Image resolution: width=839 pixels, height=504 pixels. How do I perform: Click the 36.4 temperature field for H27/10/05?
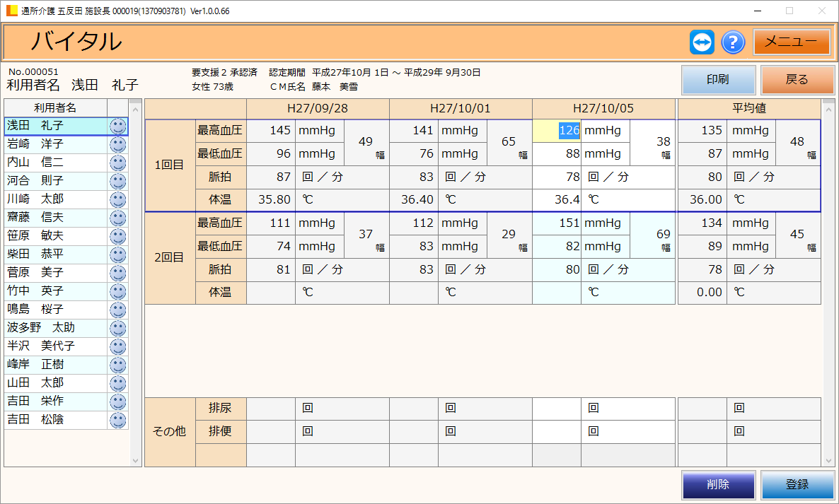tap(557, 200)
